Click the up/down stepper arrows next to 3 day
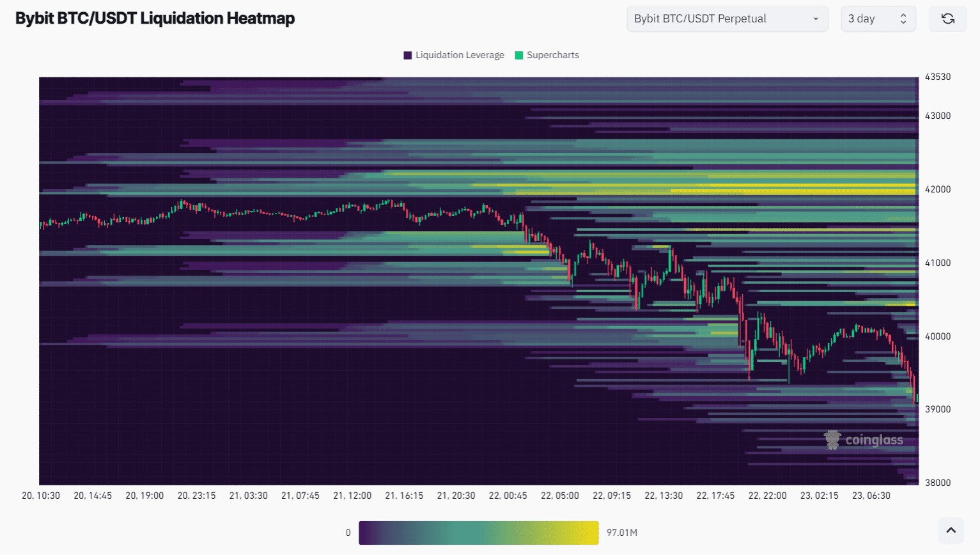980x555 pixels. coord(903,19)
